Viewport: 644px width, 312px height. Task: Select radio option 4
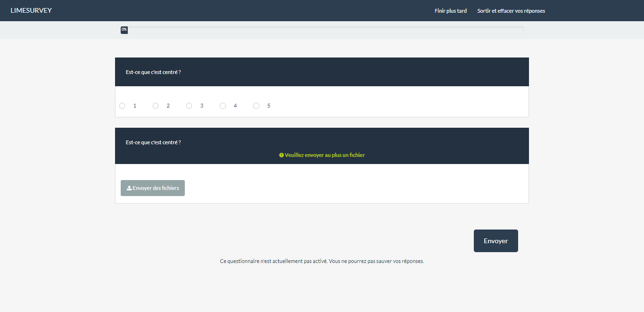pos(223,106)
